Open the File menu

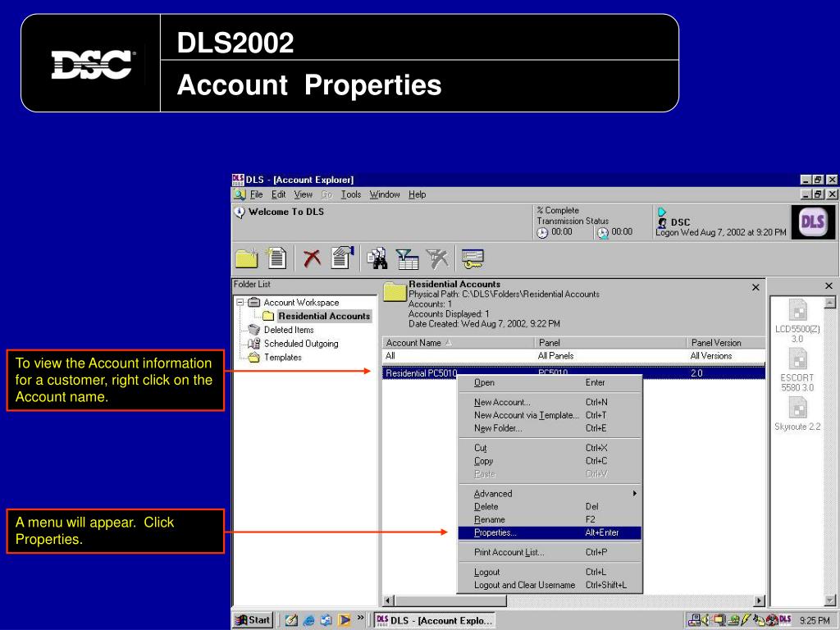point(256,194)
